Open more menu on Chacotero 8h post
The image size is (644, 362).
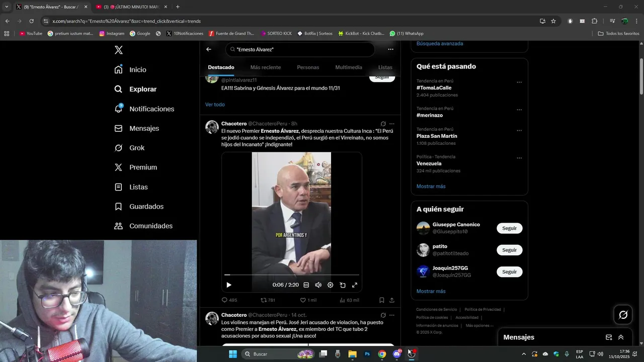[392, 124]
